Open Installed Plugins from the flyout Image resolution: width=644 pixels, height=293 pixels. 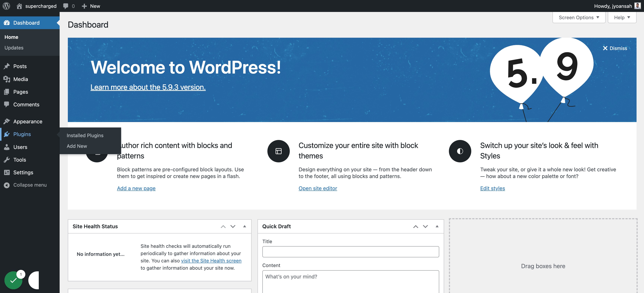[85, 135]
